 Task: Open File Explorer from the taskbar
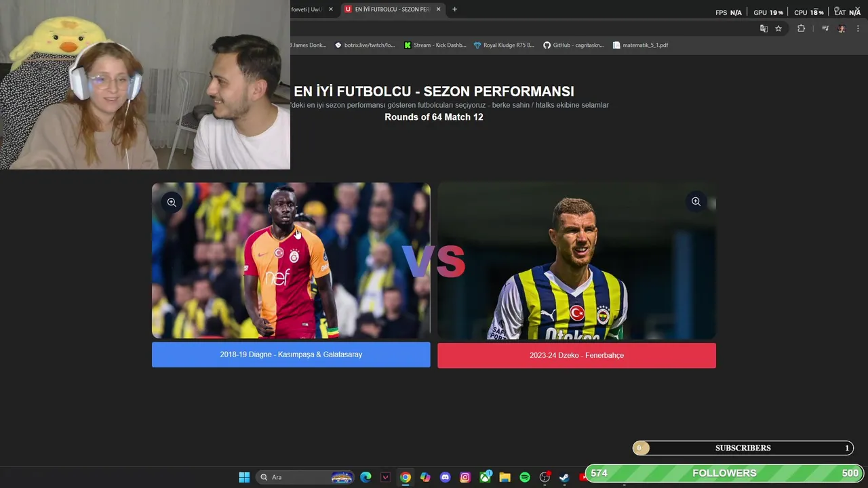coord(505,477)
